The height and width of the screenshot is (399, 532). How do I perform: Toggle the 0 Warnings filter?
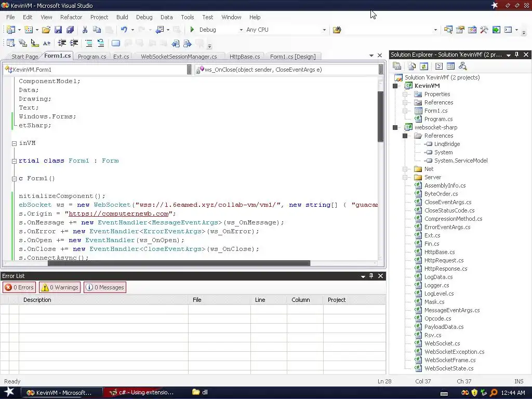click(60, 287)
